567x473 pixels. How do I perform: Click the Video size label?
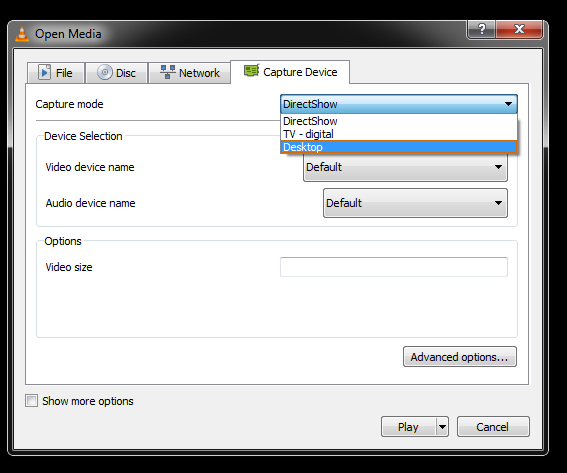pyautogui.click(x=69, y=267)
